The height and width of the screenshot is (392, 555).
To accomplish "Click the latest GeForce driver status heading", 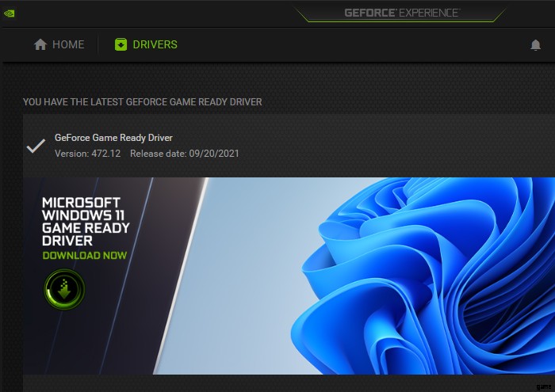I will coord(142,102).
